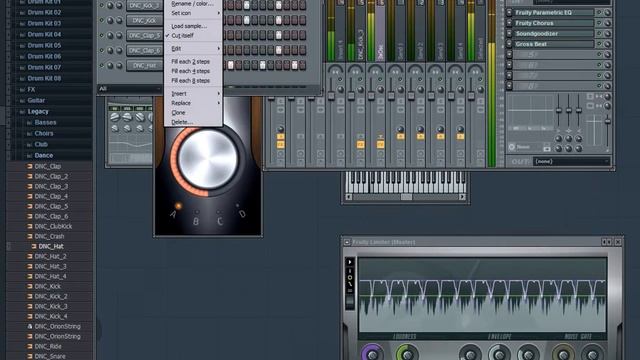The height and width of the screenshot is (360, 640).
Task: Open the Soundgoodizer slot dropdown arrow
Action: tap(509, 33)
